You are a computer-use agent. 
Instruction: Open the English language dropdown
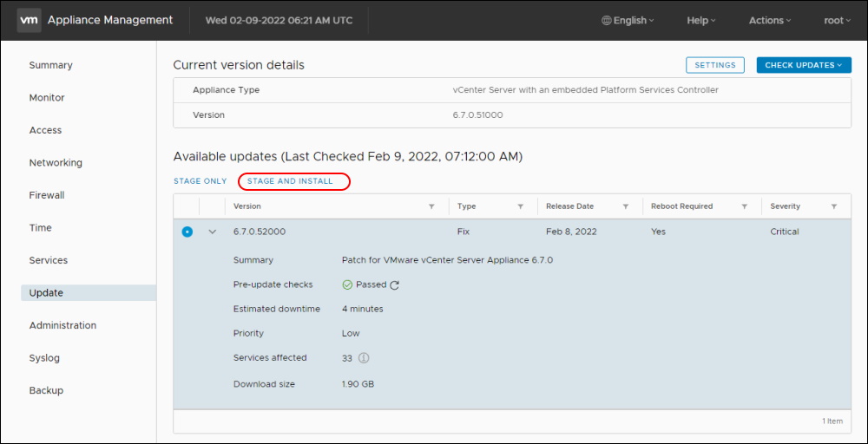click(628, 21)
